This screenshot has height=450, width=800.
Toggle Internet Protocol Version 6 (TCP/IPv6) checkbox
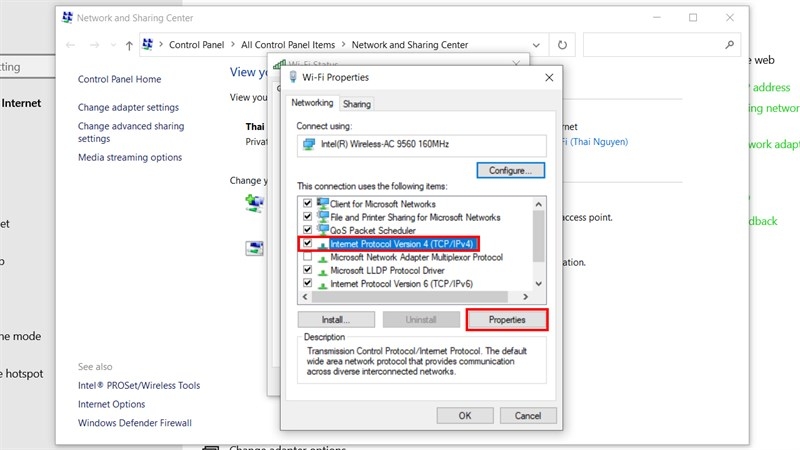(308, 283)
